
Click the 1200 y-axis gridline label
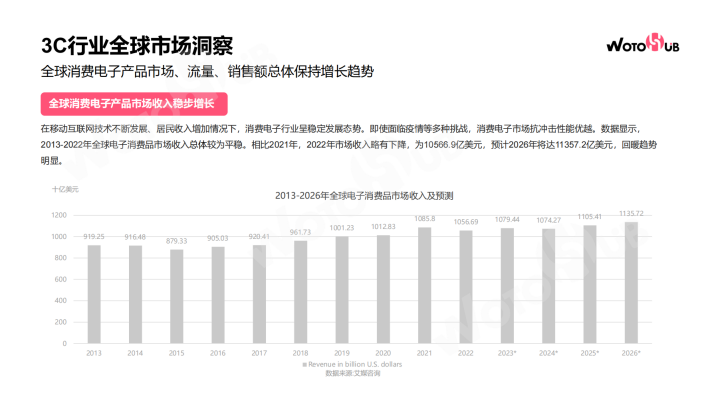pos(59,215)
